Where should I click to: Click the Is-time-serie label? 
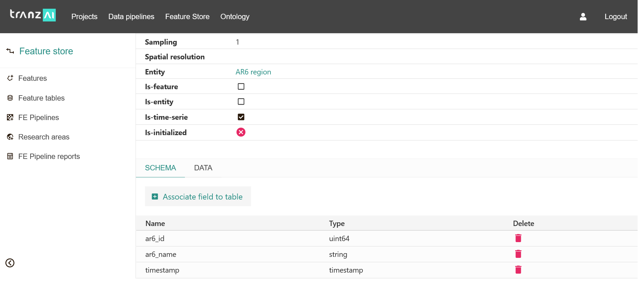(x=166, y=117)
